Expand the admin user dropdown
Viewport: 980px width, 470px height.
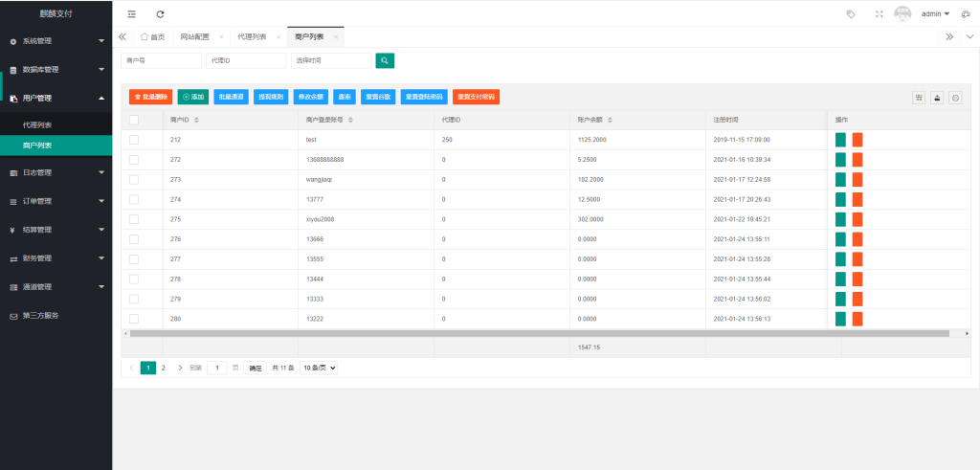coord(934,13)
